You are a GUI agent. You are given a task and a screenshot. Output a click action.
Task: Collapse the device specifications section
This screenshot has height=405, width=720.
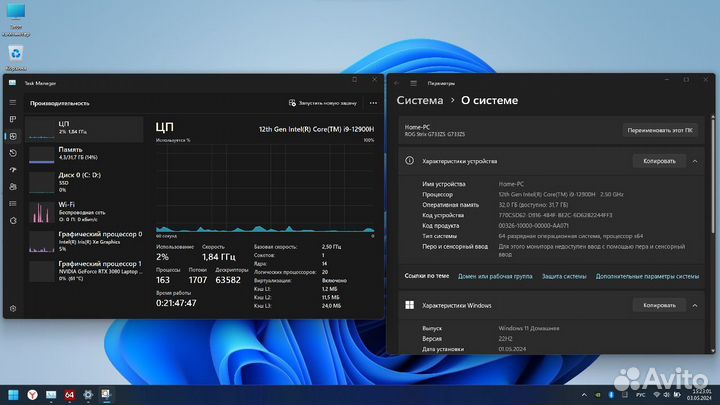[697, 160]
